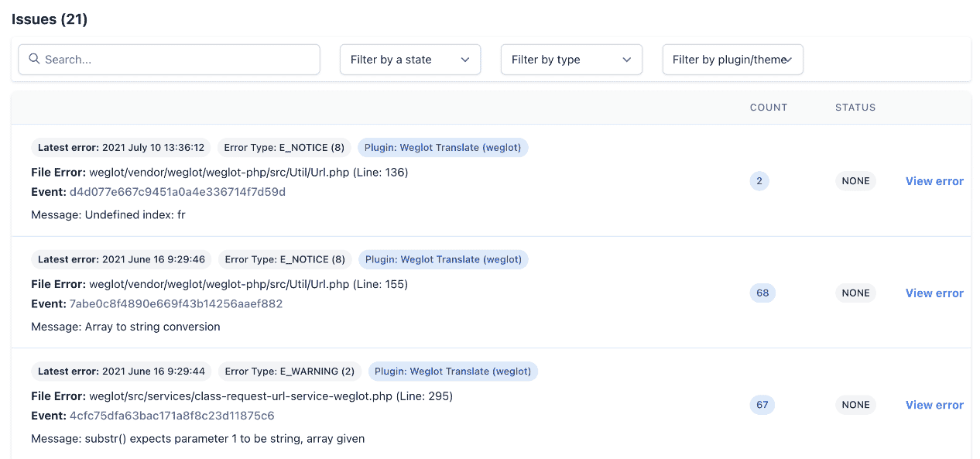
Task: Click the STATUS column header
Action: 855,108
